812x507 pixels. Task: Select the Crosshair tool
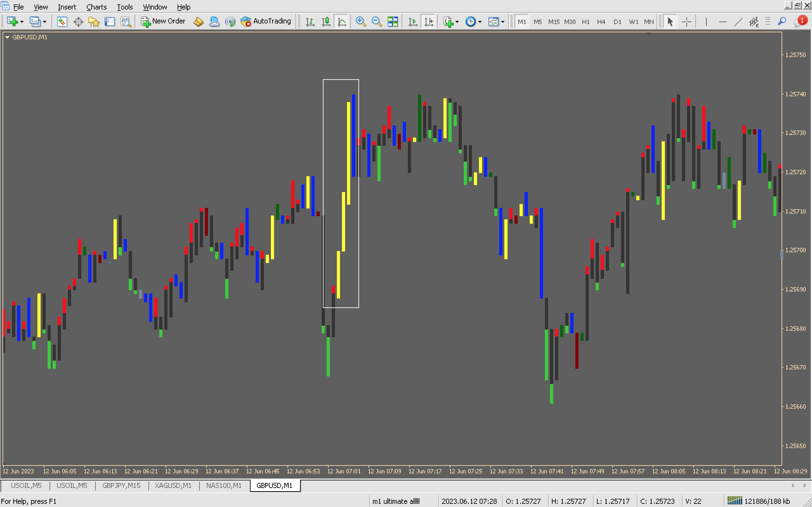click(686, 22)
